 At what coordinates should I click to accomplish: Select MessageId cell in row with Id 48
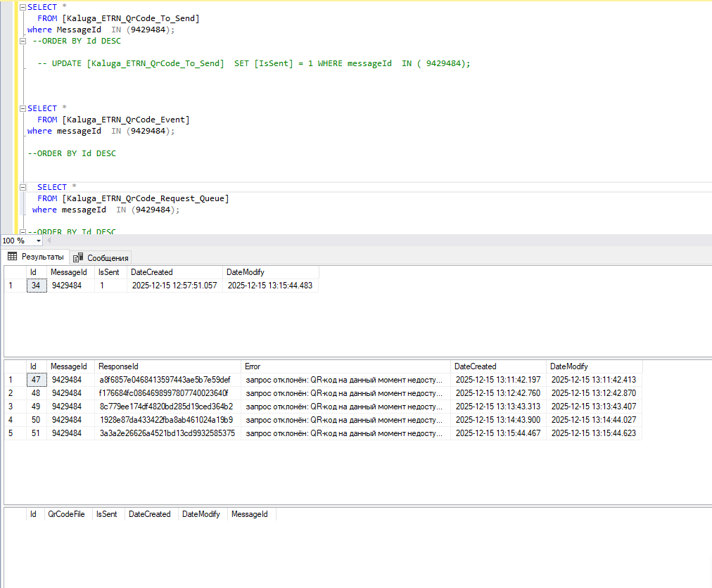click(70, 393)
